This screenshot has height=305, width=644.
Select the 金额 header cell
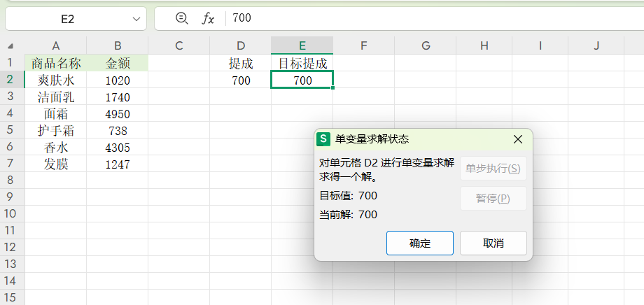(118, 63)
